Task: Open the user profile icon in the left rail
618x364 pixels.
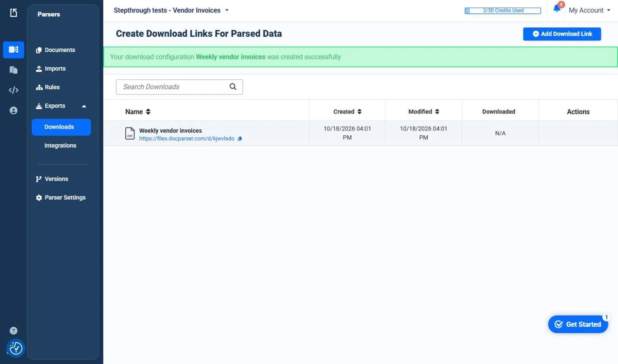Action: [x=13, y=110]
